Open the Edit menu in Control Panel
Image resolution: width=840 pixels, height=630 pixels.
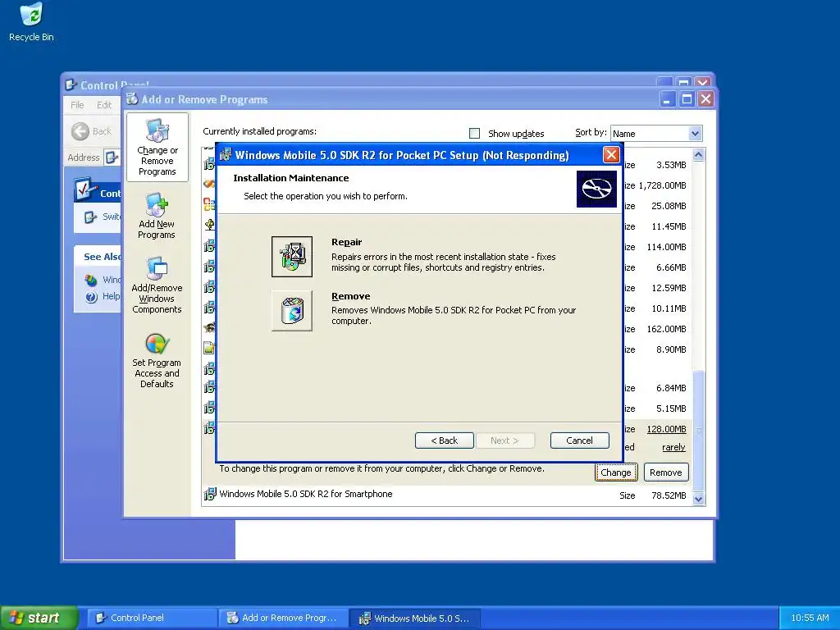pyautogui.click(x=104, y=105)
